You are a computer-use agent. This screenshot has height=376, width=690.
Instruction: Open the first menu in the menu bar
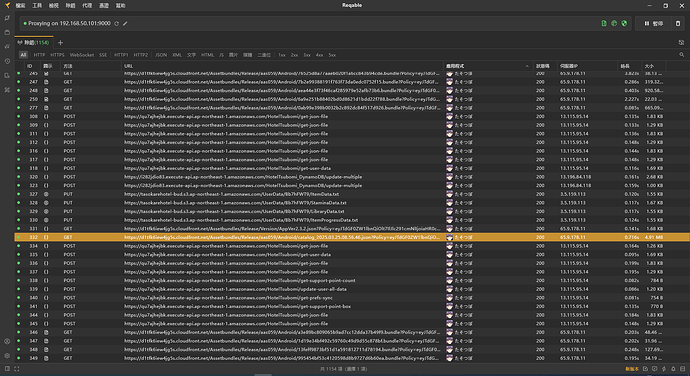pos(20,5)
